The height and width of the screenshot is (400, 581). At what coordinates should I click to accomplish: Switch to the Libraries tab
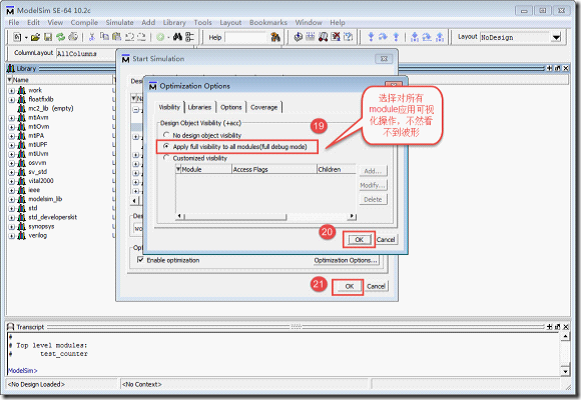(x=199, y=107)
